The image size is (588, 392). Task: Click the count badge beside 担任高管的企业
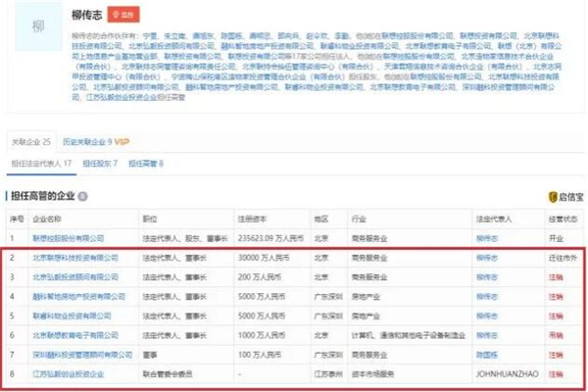click(82, 196)
